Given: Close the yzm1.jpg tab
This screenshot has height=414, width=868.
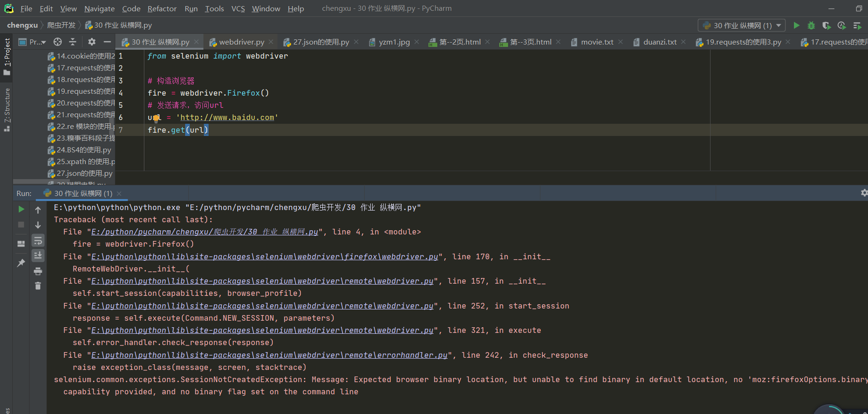Looking at the screenshot, I should tap(417, 42).
